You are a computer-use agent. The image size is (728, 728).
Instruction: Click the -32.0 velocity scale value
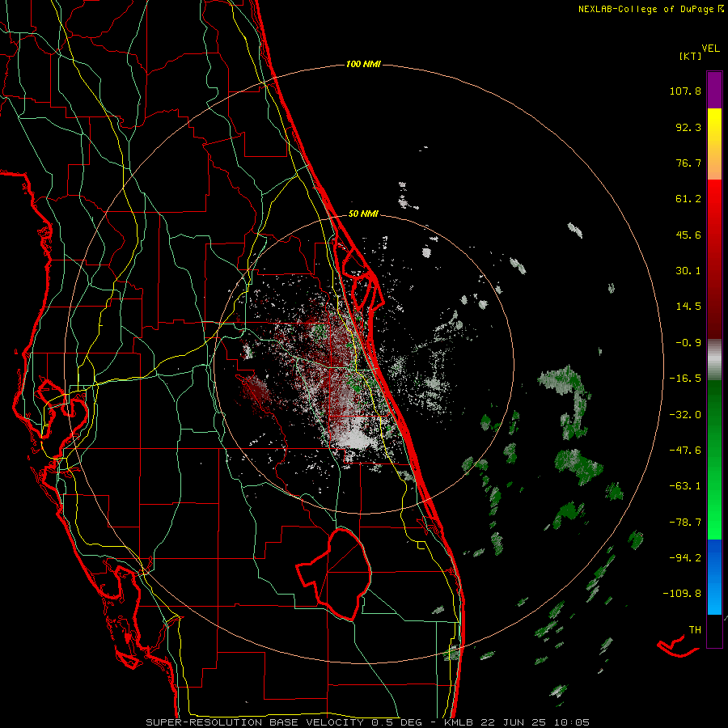(685, 415)
